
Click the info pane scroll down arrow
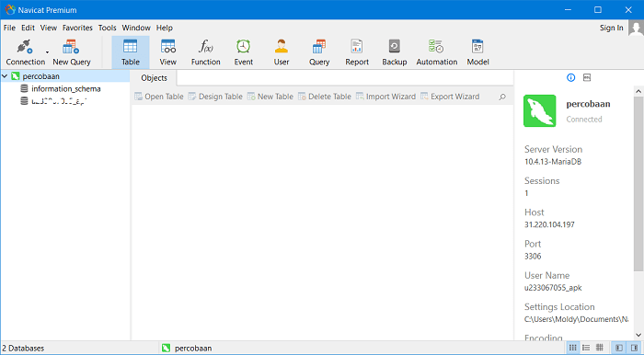[638, 335]
